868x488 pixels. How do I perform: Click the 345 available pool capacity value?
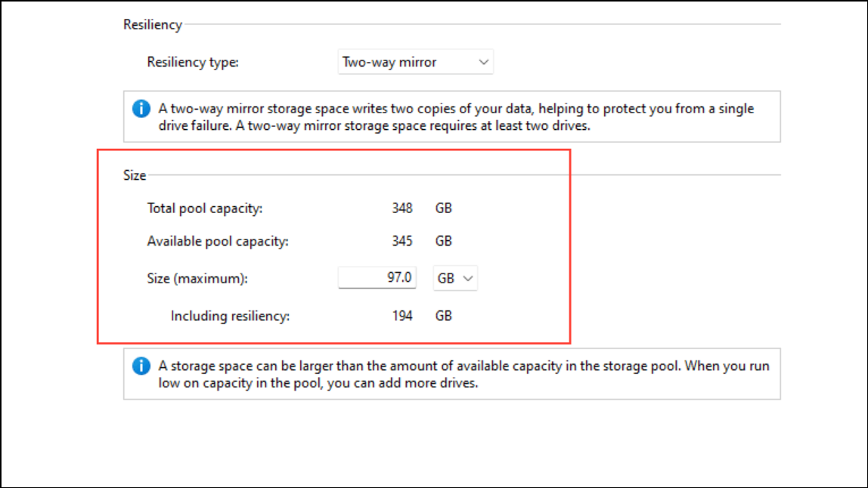402,241
